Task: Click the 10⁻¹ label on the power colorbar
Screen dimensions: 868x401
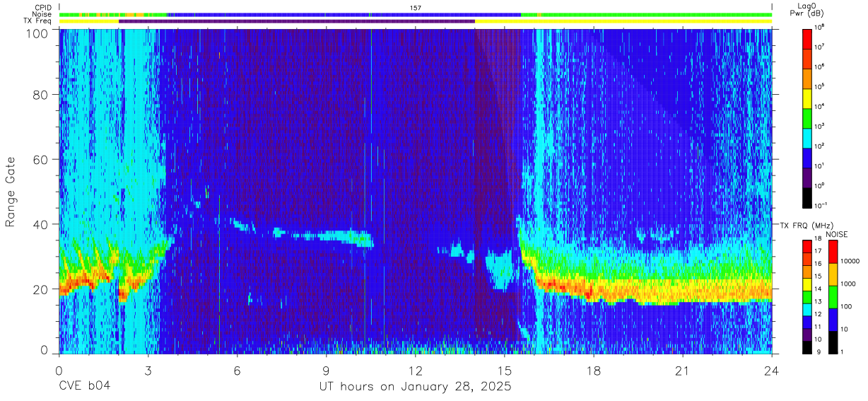Action: point(822,205)
